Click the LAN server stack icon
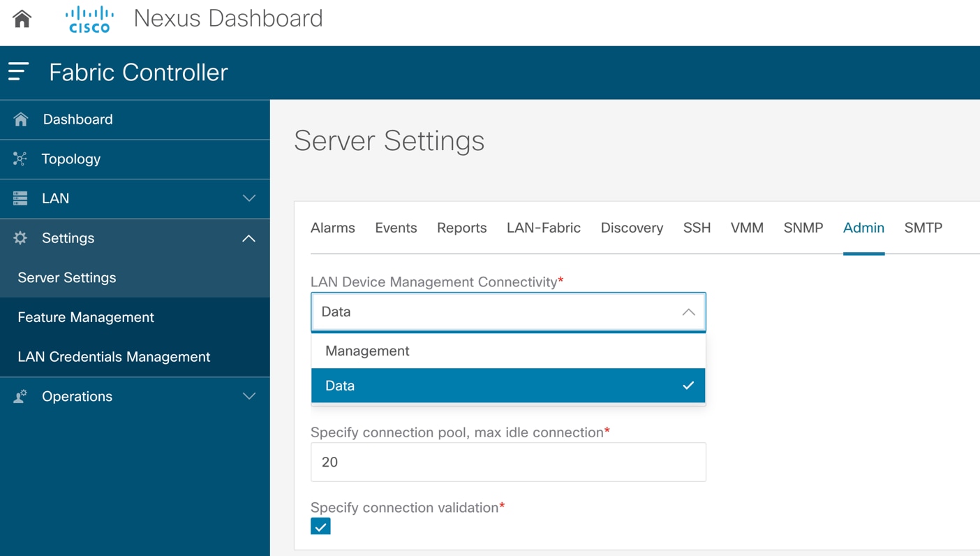Viewport: 980px width, 556px height. [x=20, y=198]
